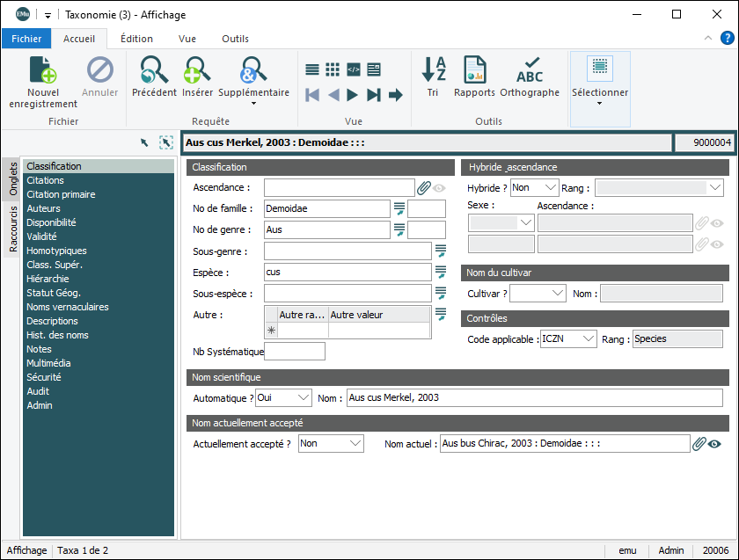This screenshot has width=739, height=560.
Task: Open the Tri sort tool
Action: tap(433, 70)
